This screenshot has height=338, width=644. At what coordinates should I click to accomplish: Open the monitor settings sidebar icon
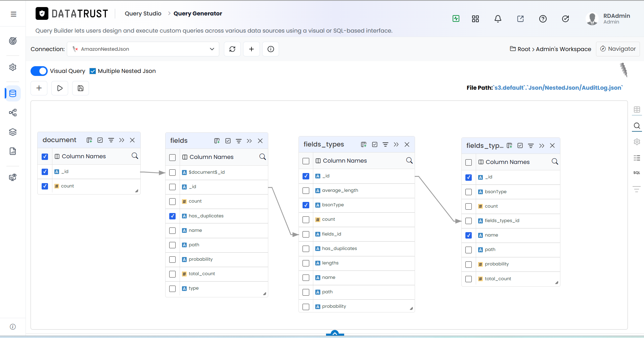pos(13,177)
